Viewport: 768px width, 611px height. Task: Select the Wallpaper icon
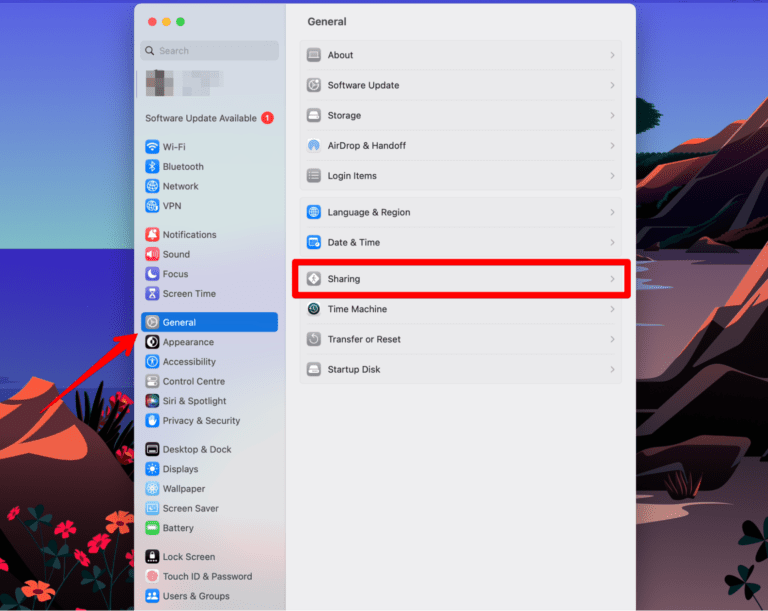(152, 489)
